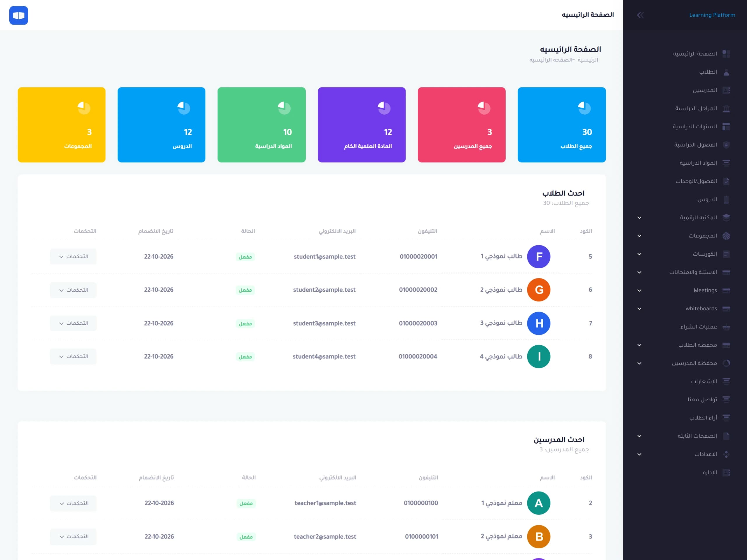This screenshot has width=747, height=560.
Task: Click the green المواد الدراسية card
Action: 262,125
